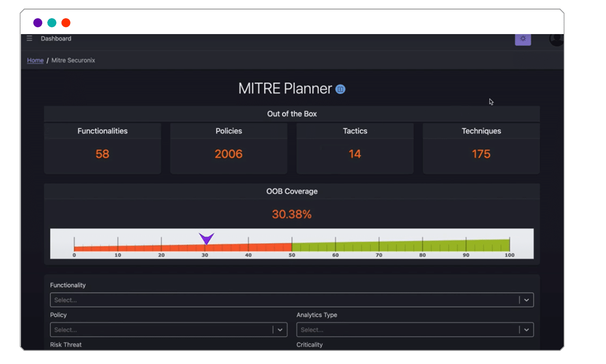Click the 30.38% coverage value
The width and height of the screenshot is (606, 364).
click(x=292, y=214)
